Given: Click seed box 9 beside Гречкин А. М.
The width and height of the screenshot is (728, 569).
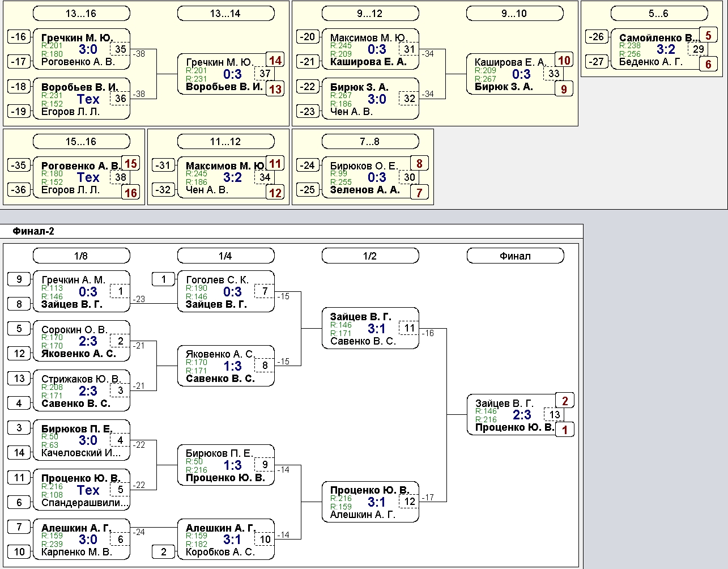Looking at the screenshot, I should 19,279.
